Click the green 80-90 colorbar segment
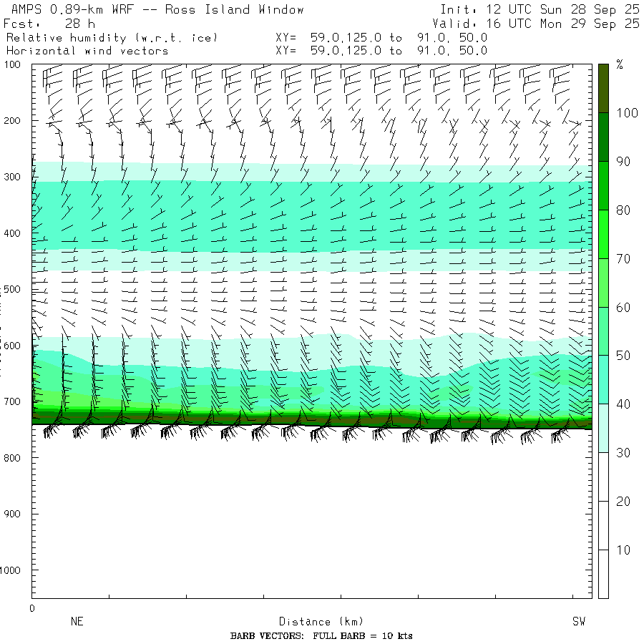 (603, 185)
